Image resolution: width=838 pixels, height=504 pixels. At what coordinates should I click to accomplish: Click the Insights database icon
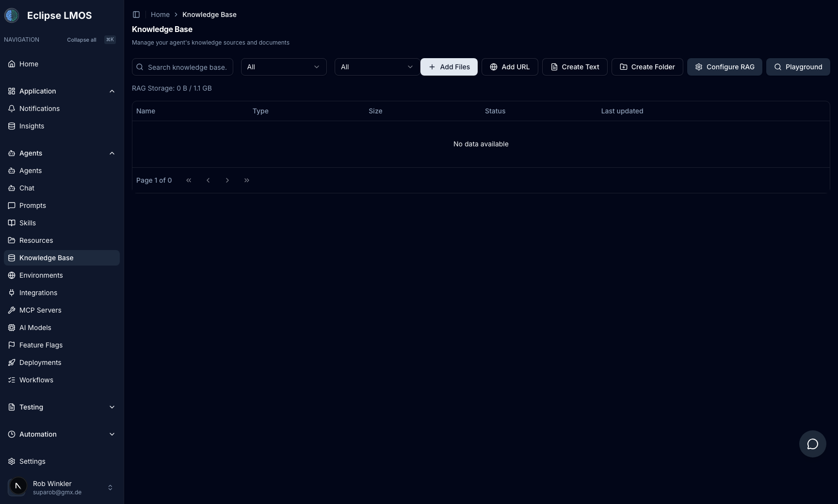(12, 126)
